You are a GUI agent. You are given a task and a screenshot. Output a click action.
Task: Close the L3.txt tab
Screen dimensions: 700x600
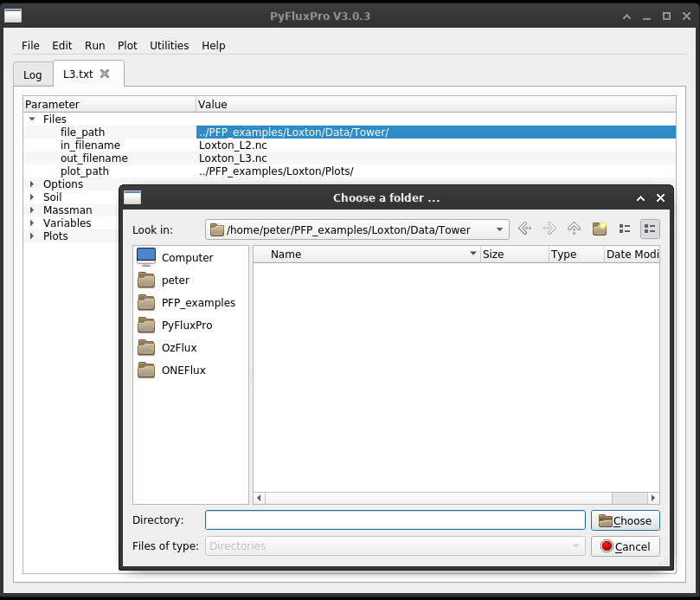point(105,74)
